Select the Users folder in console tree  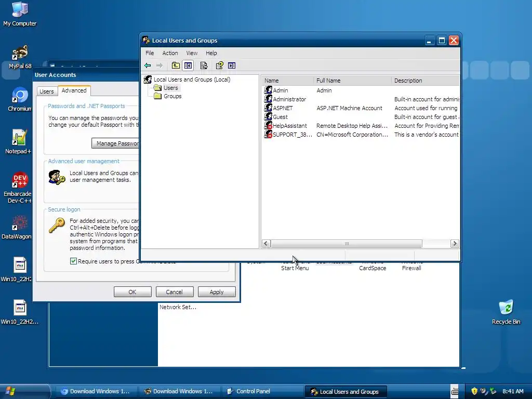pyautogui.click(x=170, y=88)
